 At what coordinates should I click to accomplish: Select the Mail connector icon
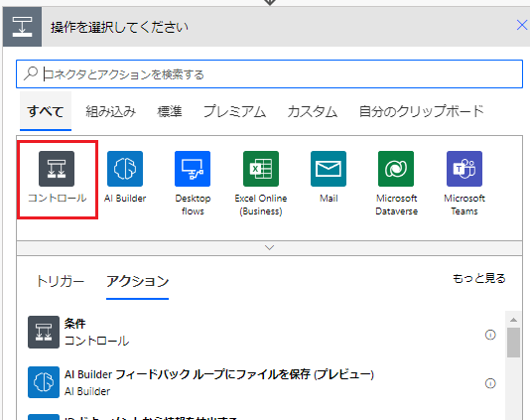click(329, 169)
